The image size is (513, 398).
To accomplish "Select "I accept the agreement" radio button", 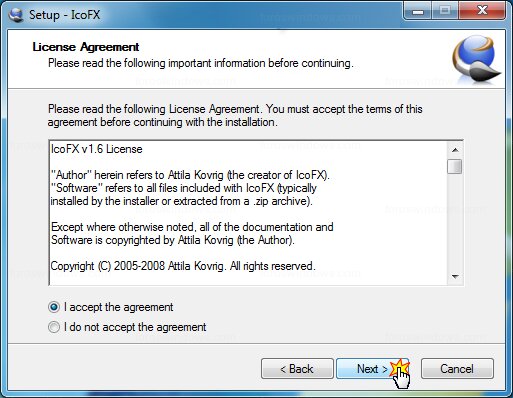I will point(54,307).
